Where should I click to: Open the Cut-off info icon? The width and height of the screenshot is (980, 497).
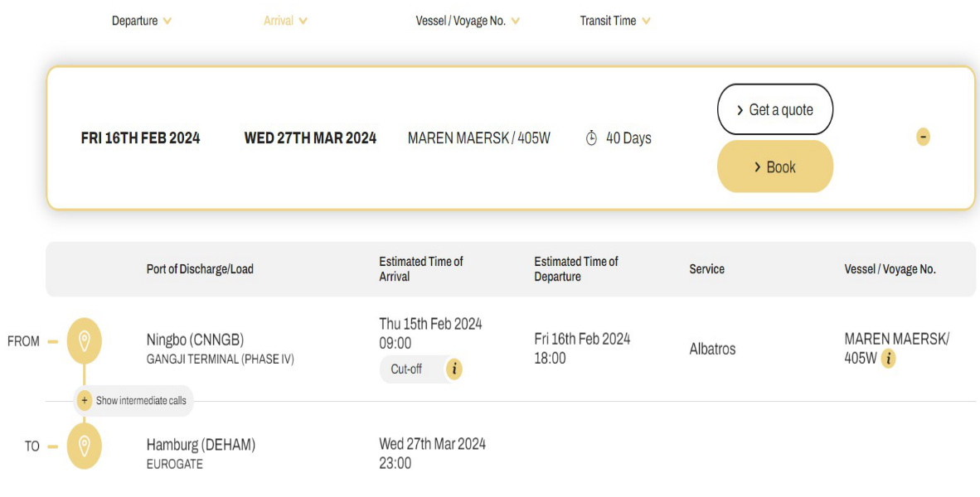454,369
